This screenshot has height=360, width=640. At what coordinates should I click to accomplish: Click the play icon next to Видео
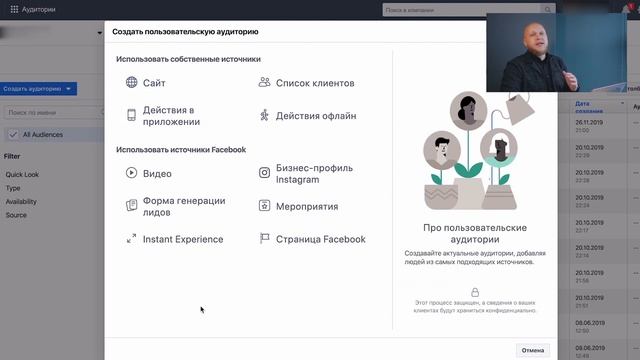131,173
